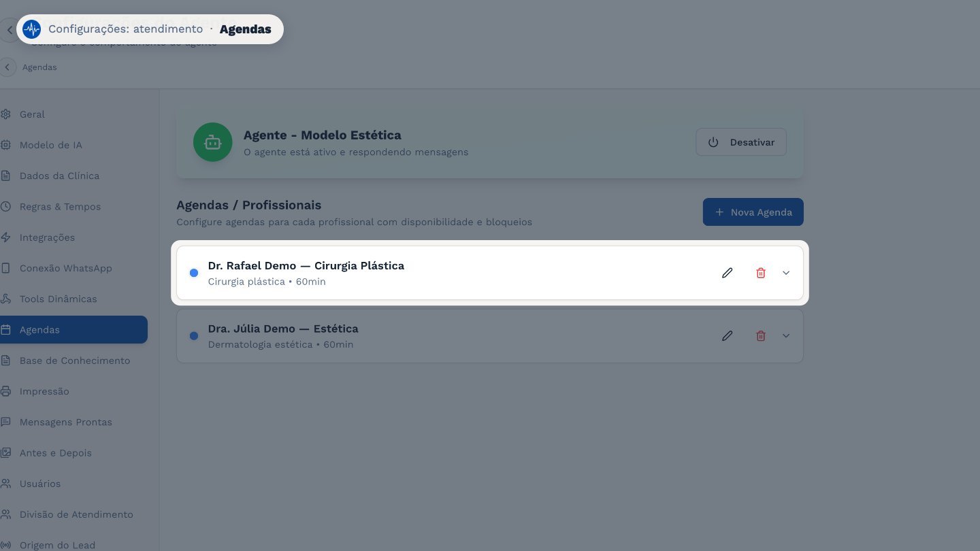980x551 pixels.
Task: Open Divisão de Atendimento section
Action: coord(73,514)
